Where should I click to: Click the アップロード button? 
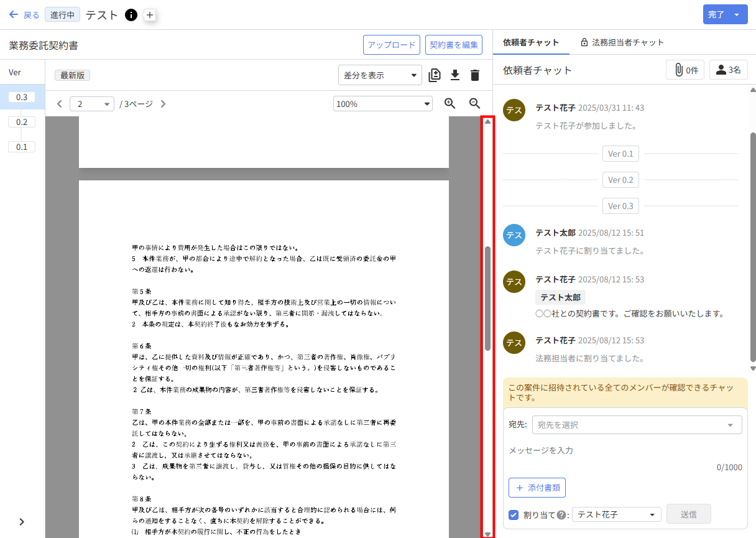[x=392, y=45]
